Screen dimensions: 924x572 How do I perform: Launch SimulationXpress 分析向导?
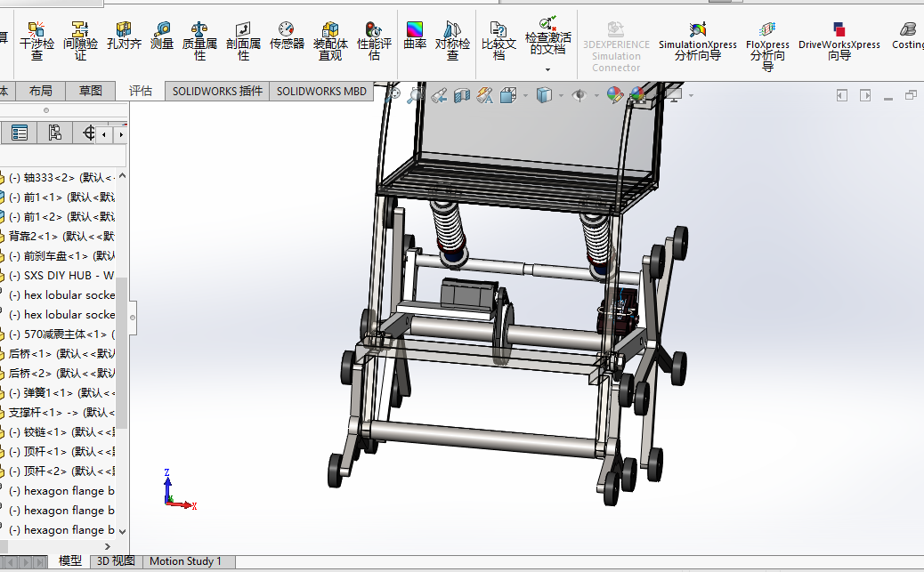coord(698,41)
